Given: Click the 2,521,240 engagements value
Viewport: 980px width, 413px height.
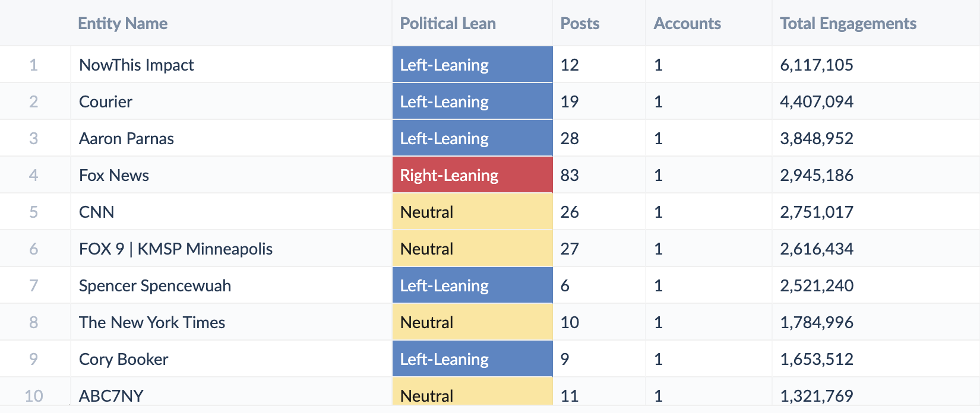Looking at the screenshot, I should click(817, 286).
